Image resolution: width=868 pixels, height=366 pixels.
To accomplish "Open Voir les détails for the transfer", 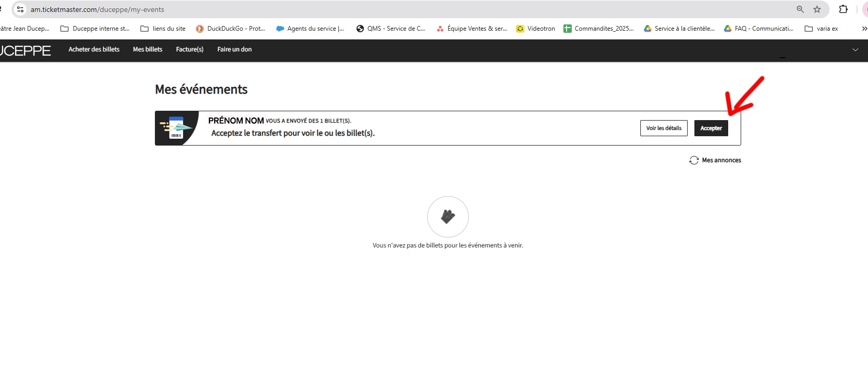I will [663, 128].
